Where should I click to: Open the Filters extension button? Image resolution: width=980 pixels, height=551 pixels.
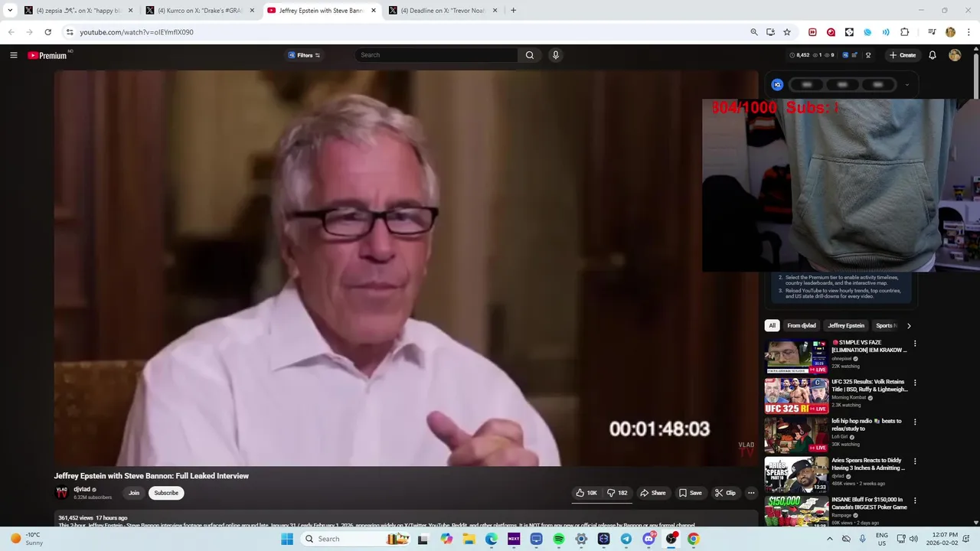click(x=304, y=55)
